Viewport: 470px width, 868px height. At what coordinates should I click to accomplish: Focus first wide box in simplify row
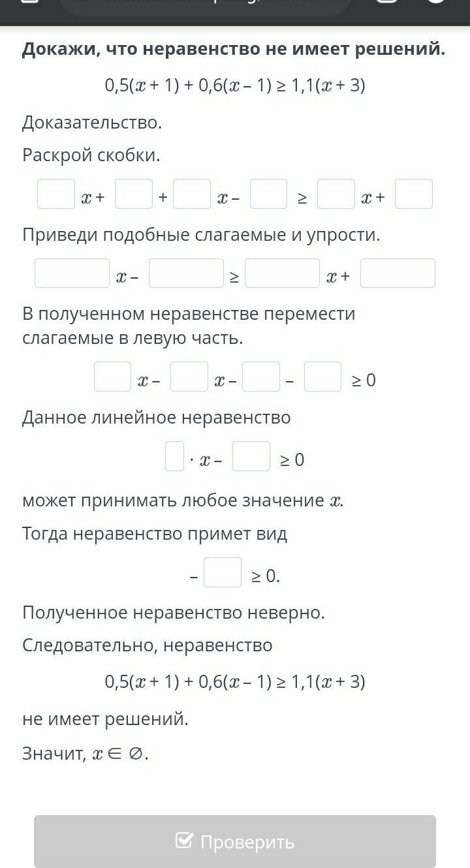coord(72,273)
